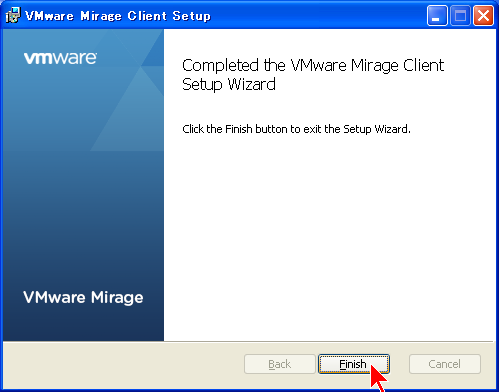Screen dimensions: 499x392
Task: Click the disabled maximize button in title bar
Action: click(460, 15)
